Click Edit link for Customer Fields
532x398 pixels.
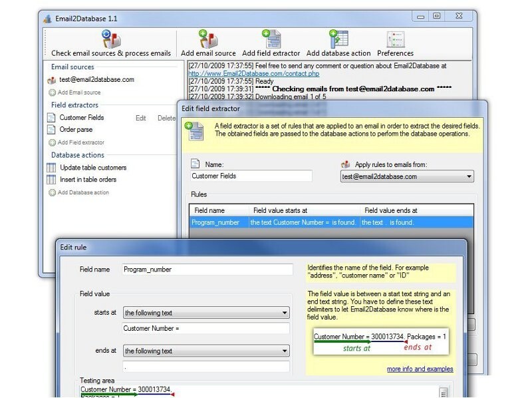141,118
